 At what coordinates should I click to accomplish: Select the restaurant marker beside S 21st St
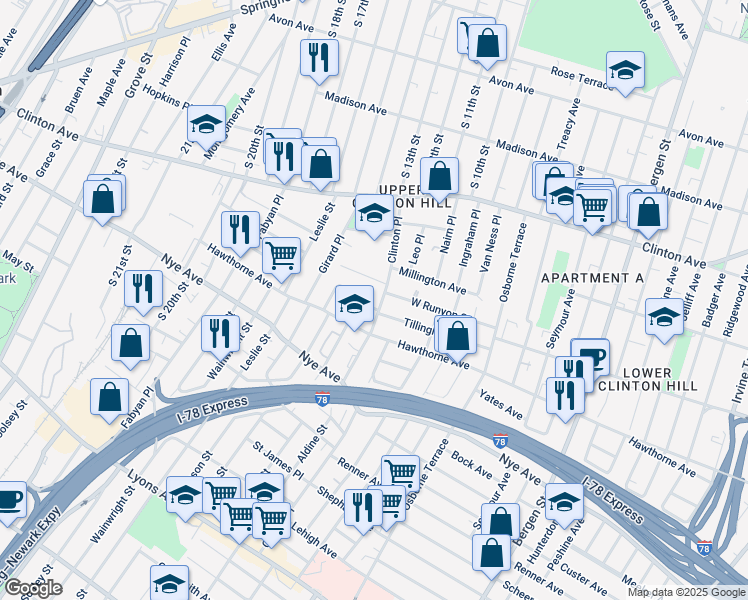(143, 292)
